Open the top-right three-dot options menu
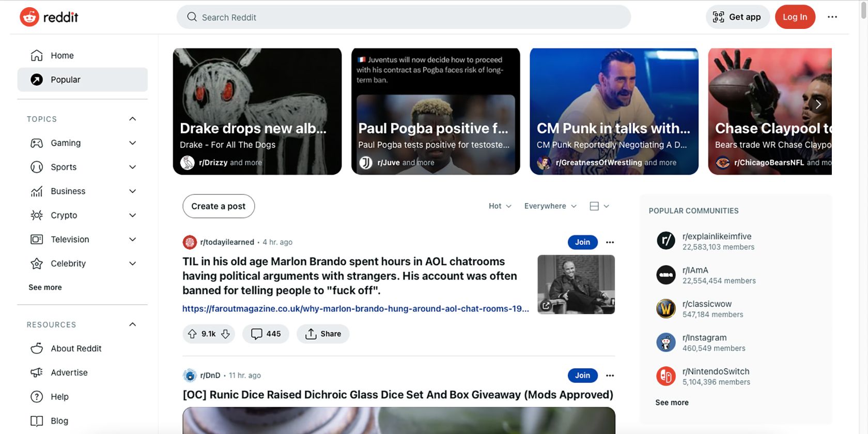868x434 pixels. [832, 17]
